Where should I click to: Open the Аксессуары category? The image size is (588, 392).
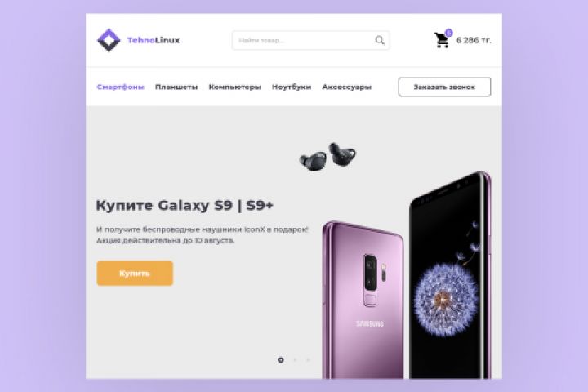[x=347, y=87]
